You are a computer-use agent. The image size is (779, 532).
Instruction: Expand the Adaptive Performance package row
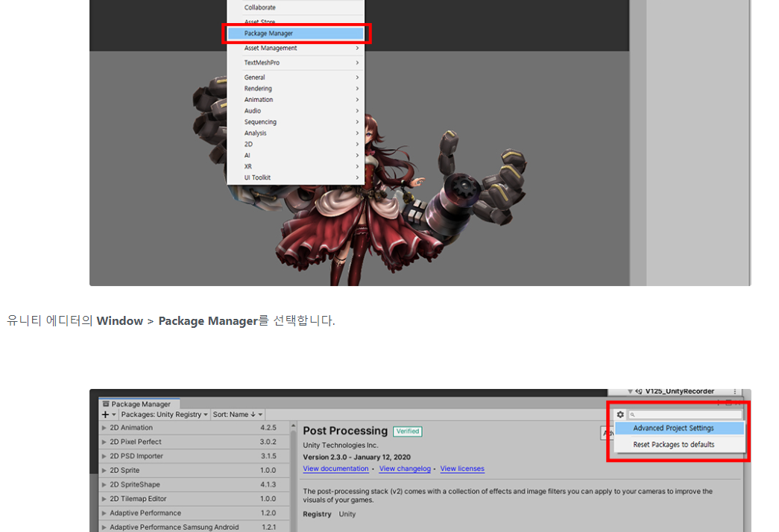pyautogui.click(x=104, y=513)
